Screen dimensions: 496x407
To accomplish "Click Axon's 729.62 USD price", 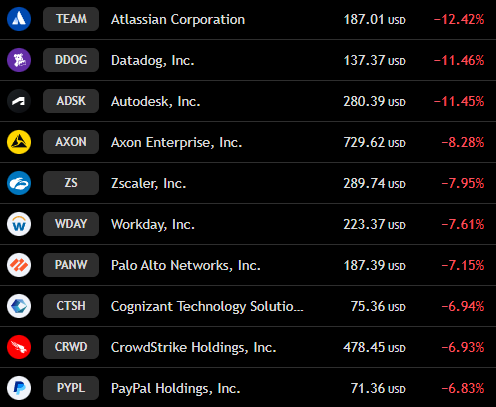I will pos(374,142).
